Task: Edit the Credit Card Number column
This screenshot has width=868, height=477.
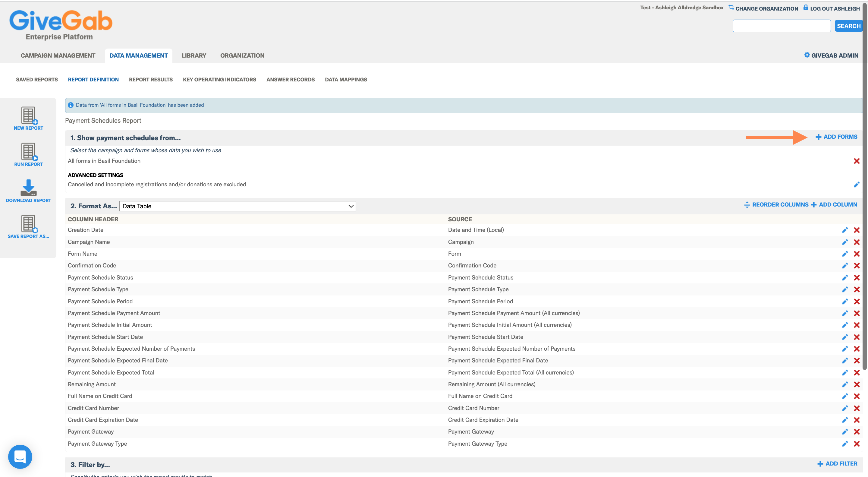Action: click(845, 408)
